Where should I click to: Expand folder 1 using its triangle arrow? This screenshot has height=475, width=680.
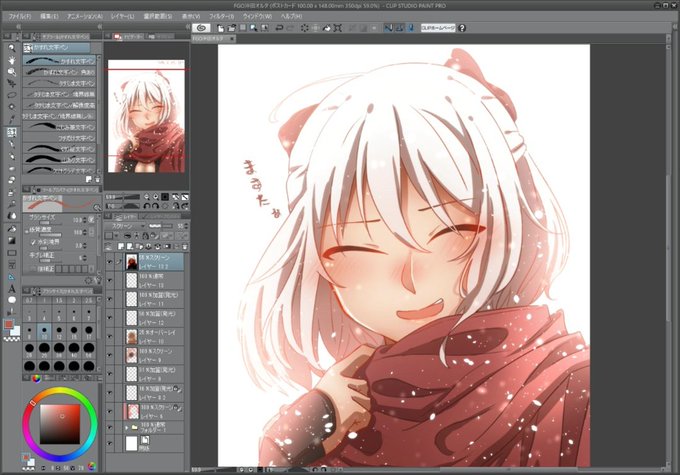click(127, 428)
